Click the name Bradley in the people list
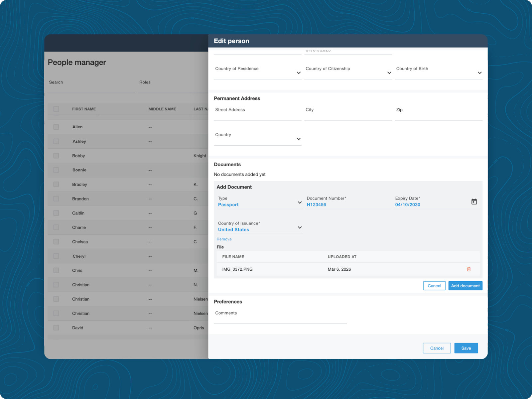This screenshot has height=399, width=532. tap(79, 185)
